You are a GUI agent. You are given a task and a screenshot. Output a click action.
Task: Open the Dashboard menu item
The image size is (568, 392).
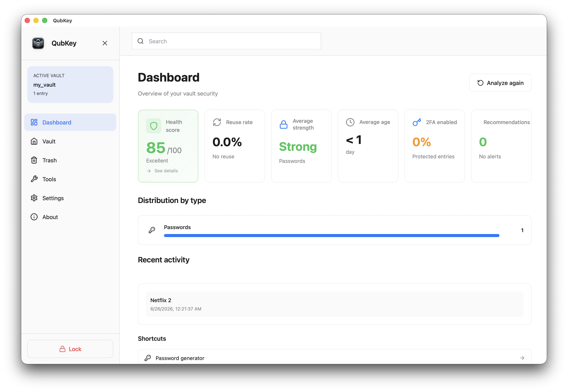coord(70,122)
